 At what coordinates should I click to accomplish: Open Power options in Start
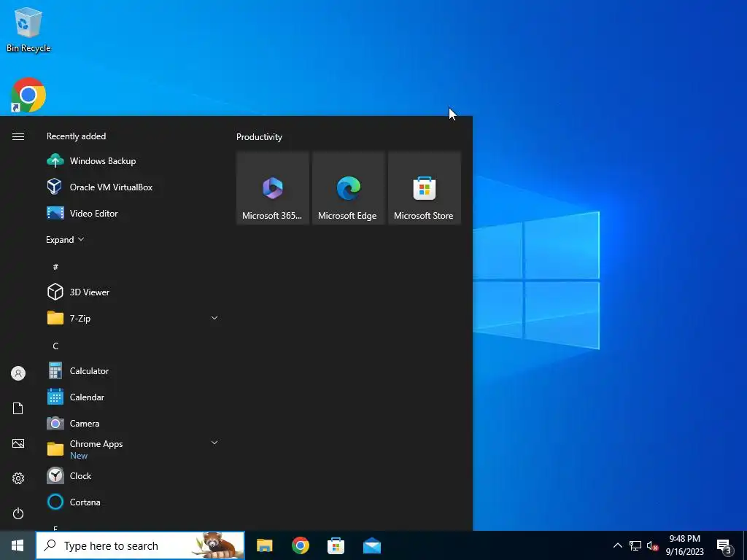coord(18,513)
